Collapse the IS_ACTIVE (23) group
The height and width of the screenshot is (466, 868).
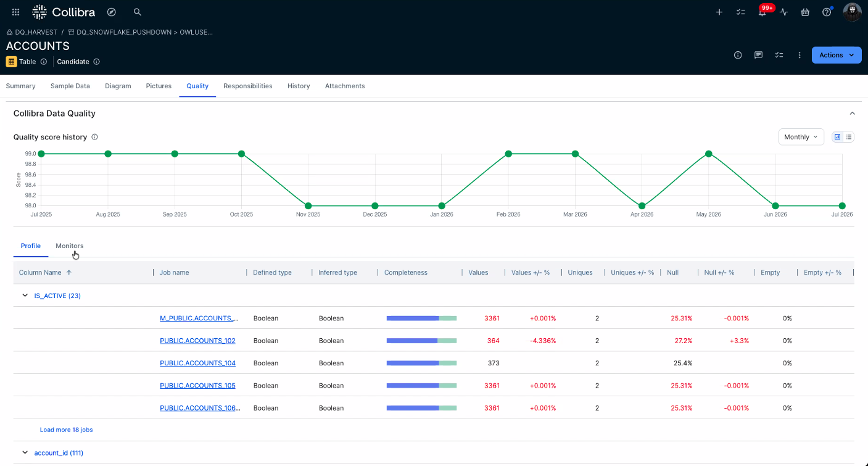(x=25, y=296)
